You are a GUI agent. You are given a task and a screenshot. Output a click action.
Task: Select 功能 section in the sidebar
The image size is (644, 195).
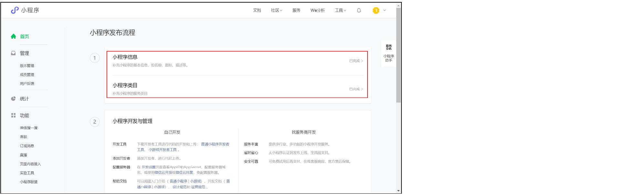[x=25, y=116]
